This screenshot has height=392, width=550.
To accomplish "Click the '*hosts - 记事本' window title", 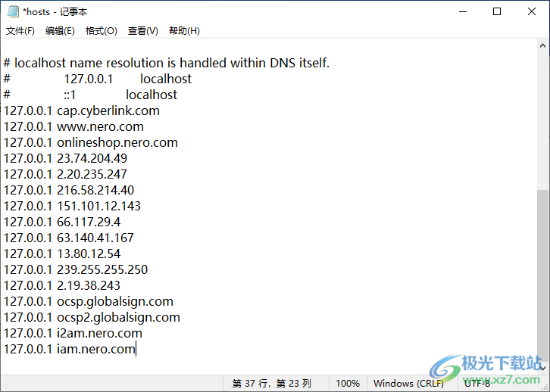I will tap(55, 12).
